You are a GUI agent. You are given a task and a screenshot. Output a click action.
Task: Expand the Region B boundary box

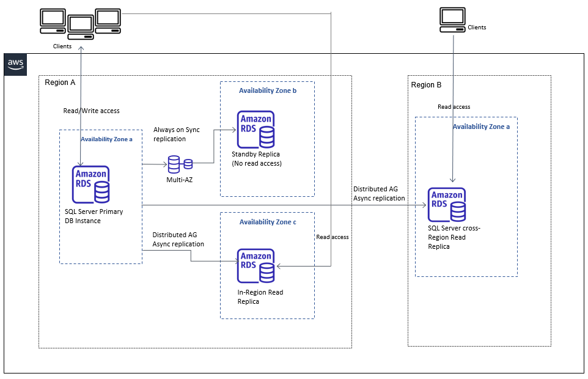(x=427, y=85)
